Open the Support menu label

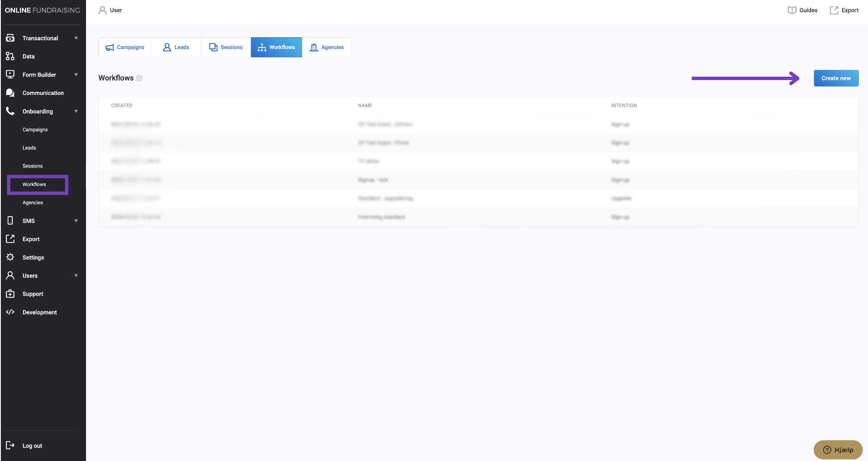[x=33, y=294]
